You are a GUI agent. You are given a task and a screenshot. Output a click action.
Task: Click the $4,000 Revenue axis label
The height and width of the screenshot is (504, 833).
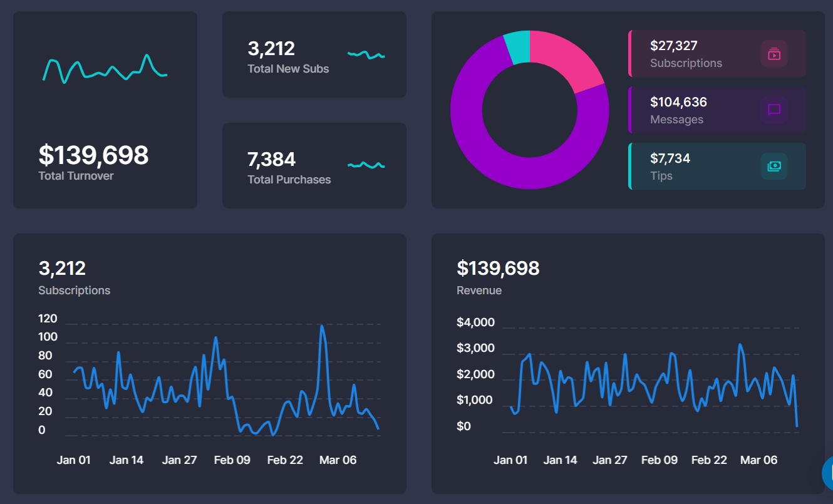476,322
